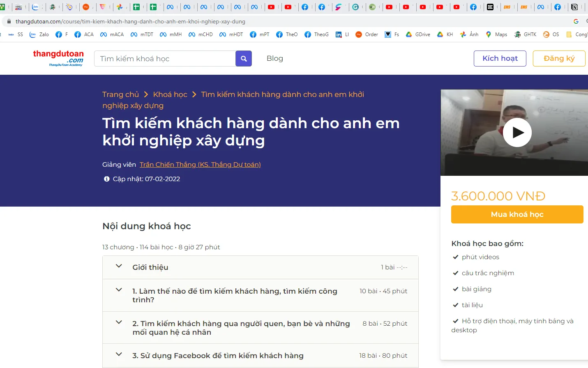Click the Mua khoá học button
This screenshot has height=368, width=588.
pyautogui.click(x=517, y=214)
